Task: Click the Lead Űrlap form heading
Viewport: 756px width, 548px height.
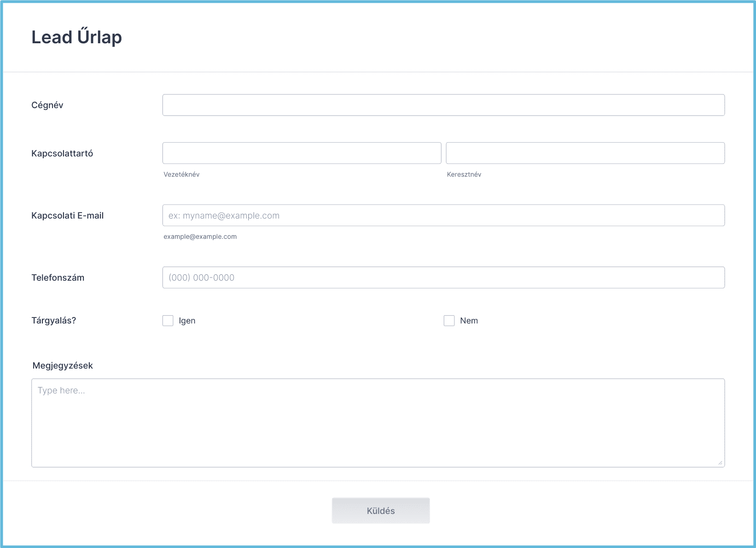Action: (76, 37)
